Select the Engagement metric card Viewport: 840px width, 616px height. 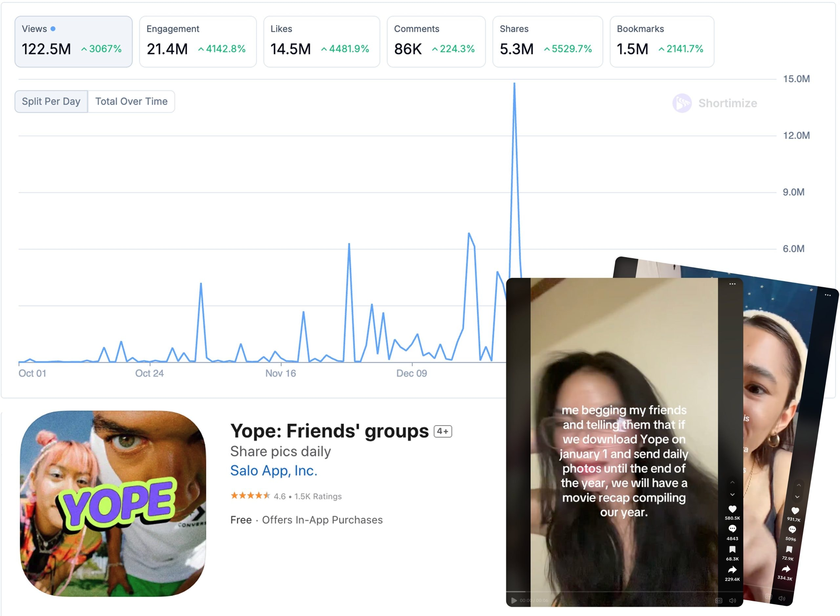click(x=198, y=41)
